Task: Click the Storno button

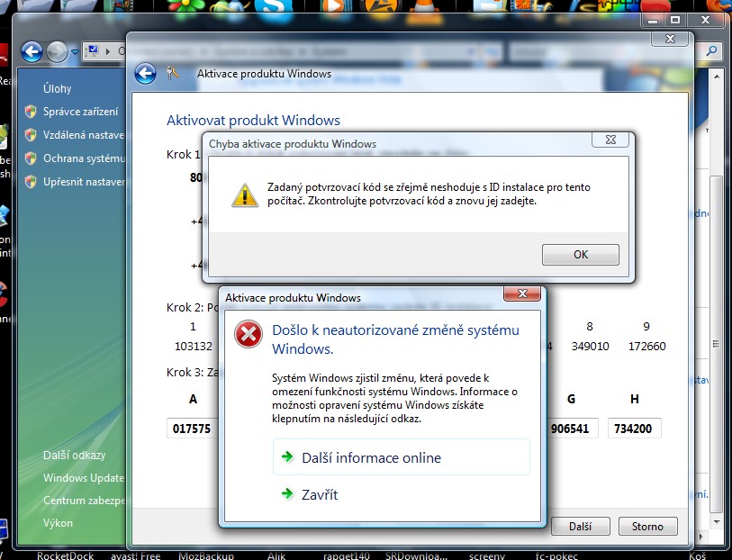Action: coord(647,527)
